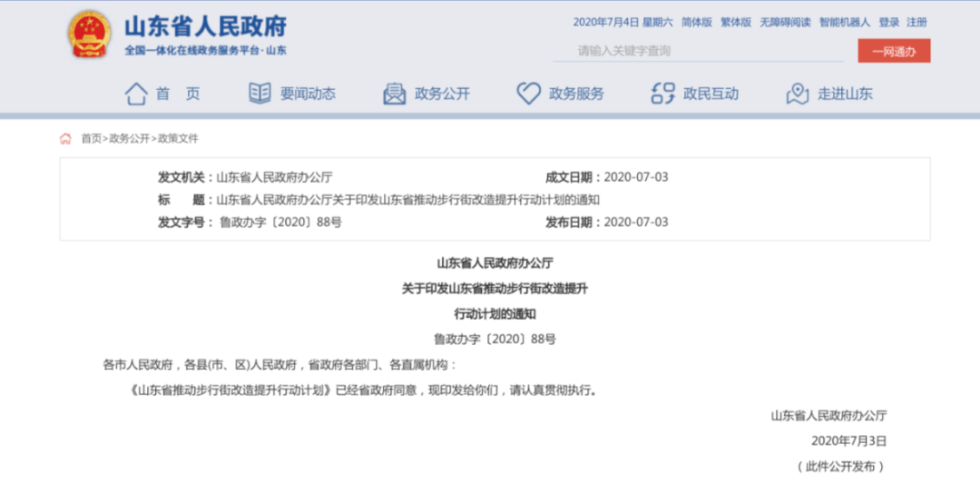This screenshot has height=484, width=980.
Task: Click the open book icon for 要闻动态
Action: (x=260, y=94)
